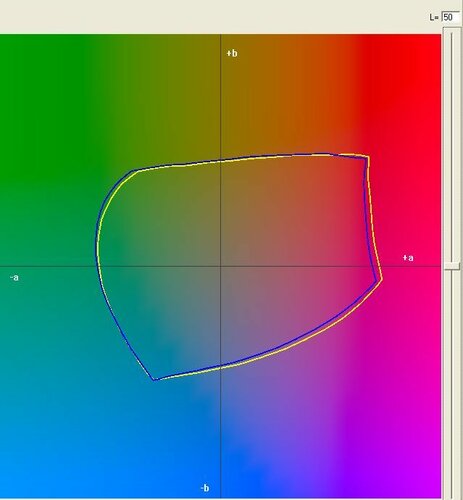Click the +b axis label
Screen dimensions: 463x500
232,53
